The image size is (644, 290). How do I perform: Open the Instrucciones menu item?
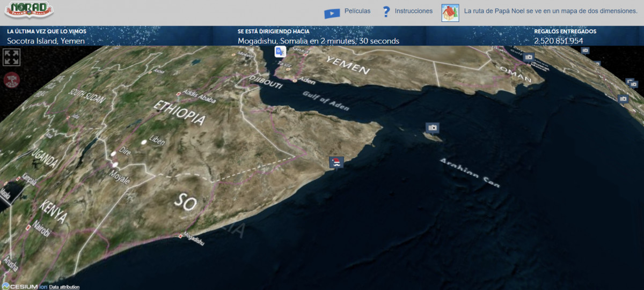click(413, 11)
